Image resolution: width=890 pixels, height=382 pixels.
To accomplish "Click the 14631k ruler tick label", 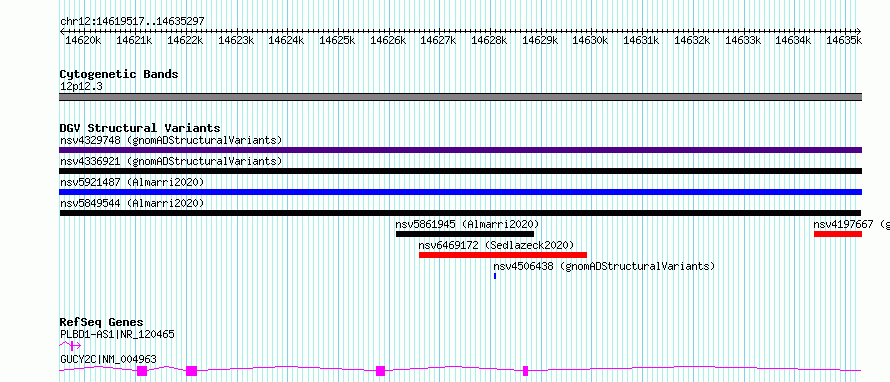I will pyautogui.click(x=641, y=40).
